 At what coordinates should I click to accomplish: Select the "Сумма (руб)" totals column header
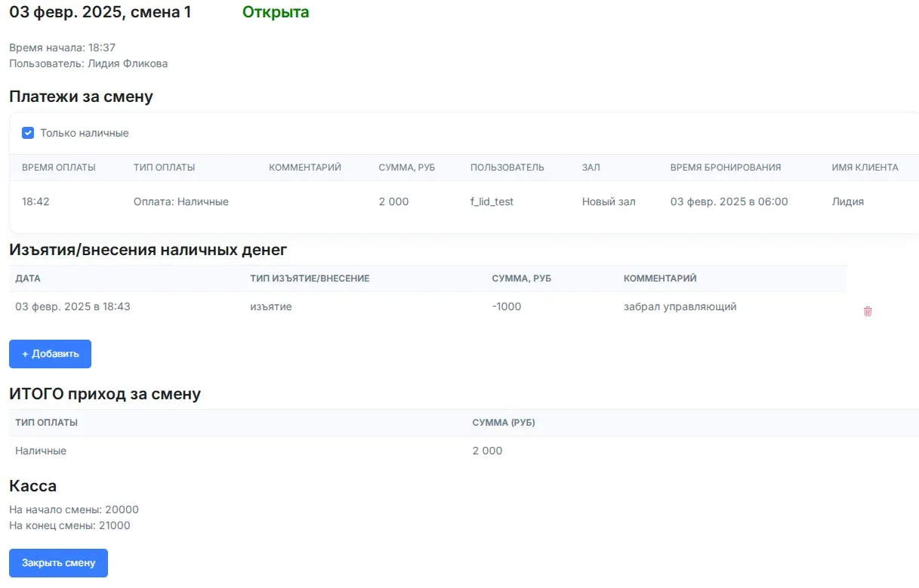[503, 423]
